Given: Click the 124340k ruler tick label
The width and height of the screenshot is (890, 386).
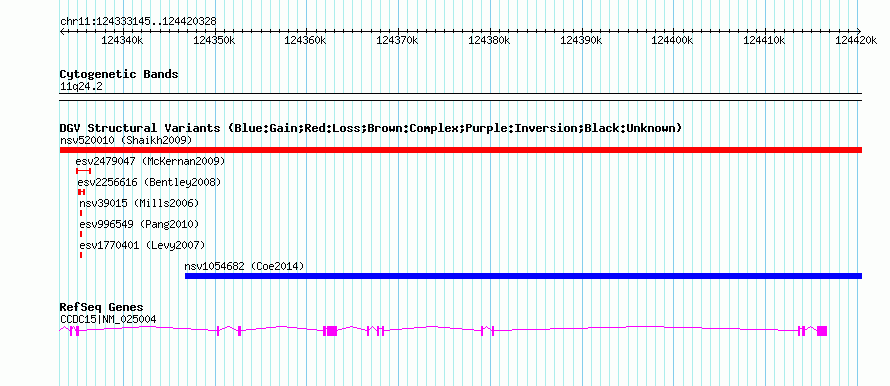Looking at the screenshot, I should click(123, 41).
